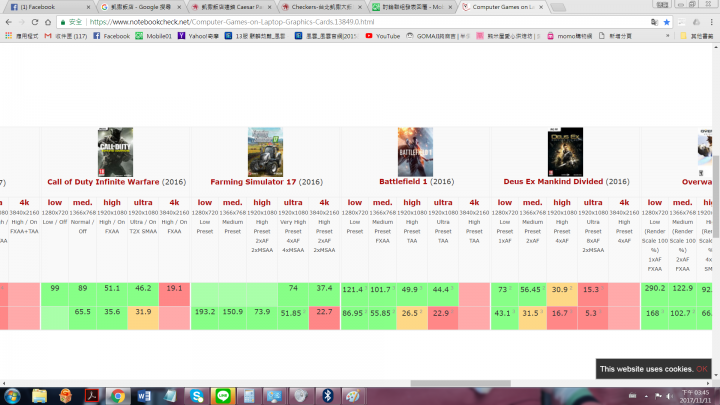The image size is (720, 405).
Task: Click the Call of Duty cover thumbnail
Action: pyautogui.click(x=115, y=152)
